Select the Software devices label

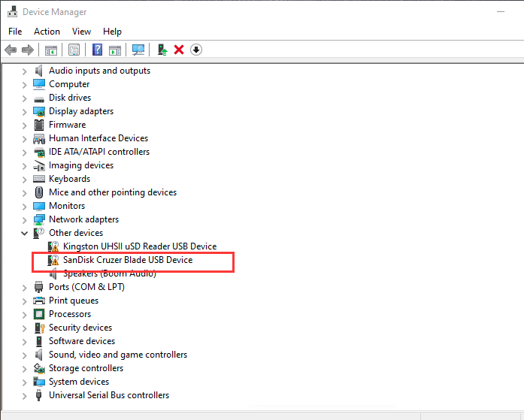pyautogui.click(x=82, y=341)
